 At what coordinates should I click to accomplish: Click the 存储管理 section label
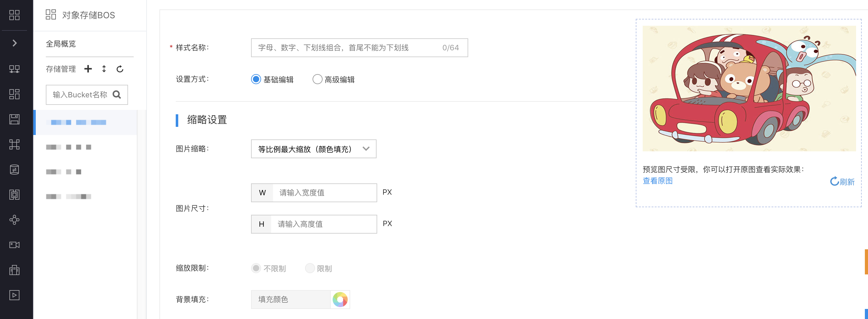[61, 69]
